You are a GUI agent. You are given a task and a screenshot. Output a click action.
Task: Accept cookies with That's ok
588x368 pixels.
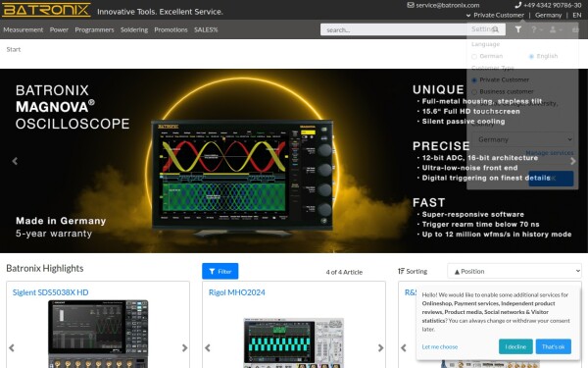553,346
